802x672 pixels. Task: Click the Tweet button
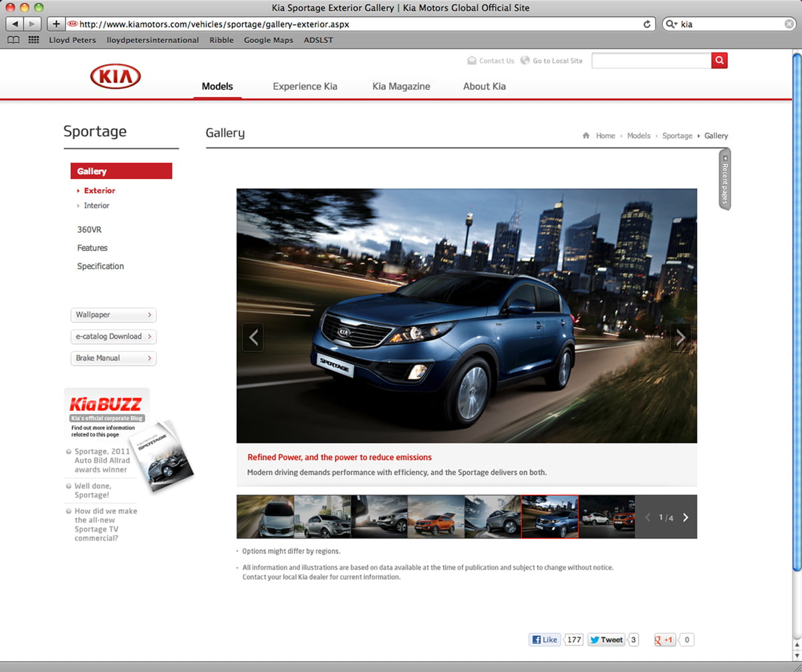(x=606, y=640)
